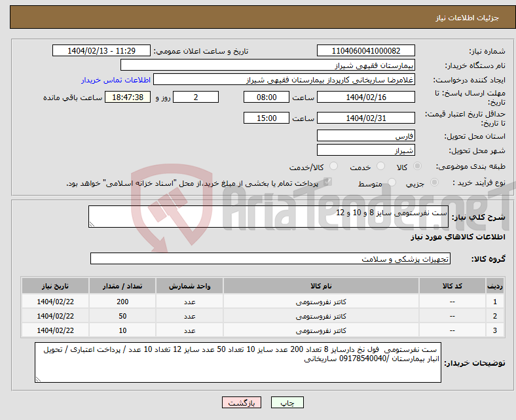This screenshot has height=420, width=516.
Task: Click کاتتر نفروستومی in row 2
Action: (x=321, y=316)
